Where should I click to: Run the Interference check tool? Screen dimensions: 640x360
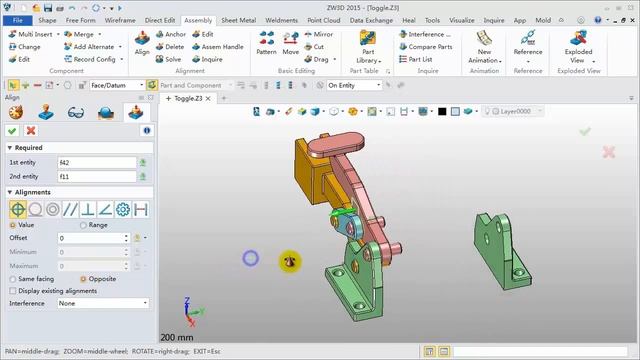pyautogui.click(x=424, y=34)
